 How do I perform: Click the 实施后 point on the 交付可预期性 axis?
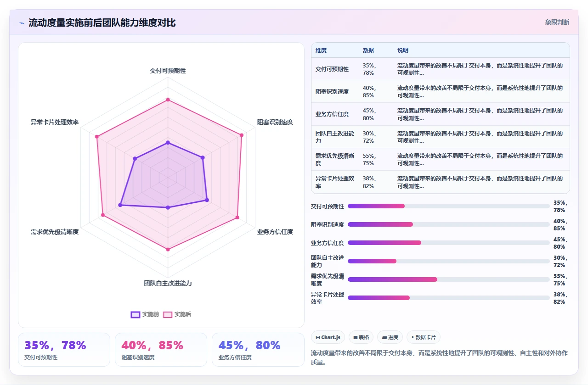(x=168, y=100)
